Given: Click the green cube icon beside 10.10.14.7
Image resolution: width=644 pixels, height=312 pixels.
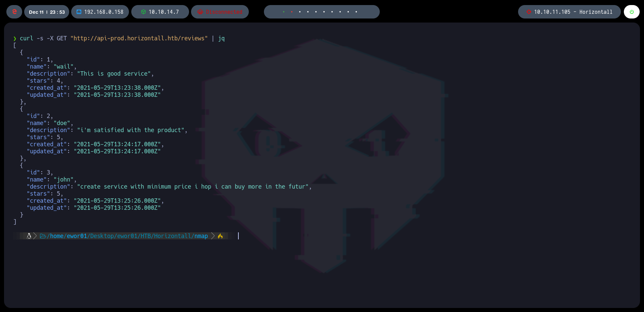Looking at the screenshot, I should [143, 12].
